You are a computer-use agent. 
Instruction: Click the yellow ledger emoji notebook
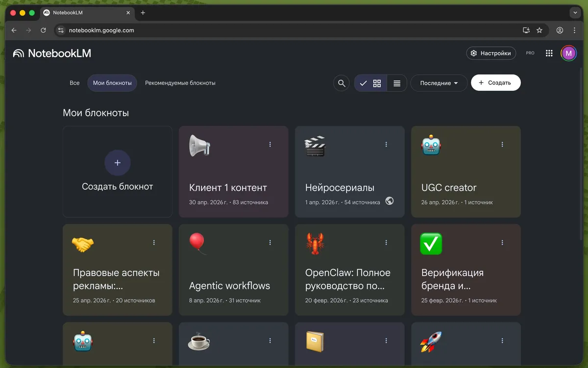click(315, 342)
